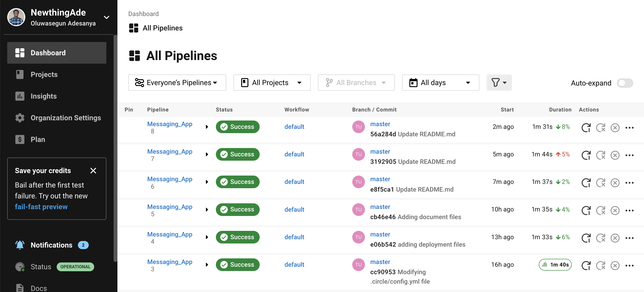This screenshot has width=644, height=292.
Task: Select Projects in the sidebar
Action: pyautogui.click(x=44, y=74)
